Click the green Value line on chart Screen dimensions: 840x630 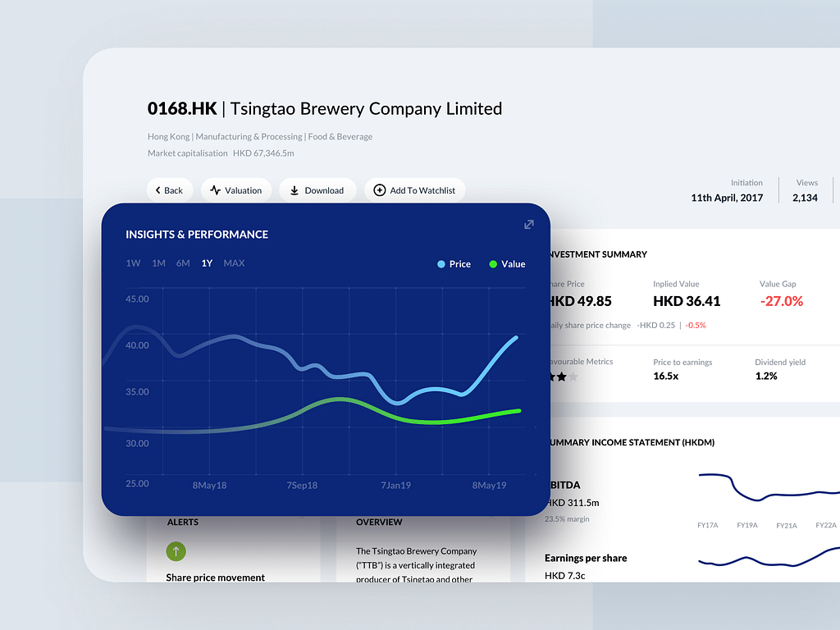coord(459,422)
